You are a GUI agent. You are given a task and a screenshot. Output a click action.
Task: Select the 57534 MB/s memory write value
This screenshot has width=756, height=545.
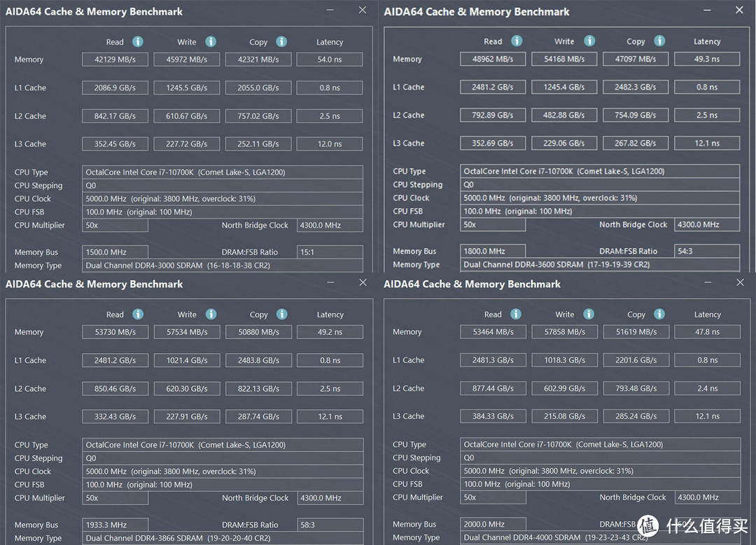point(187,332)
